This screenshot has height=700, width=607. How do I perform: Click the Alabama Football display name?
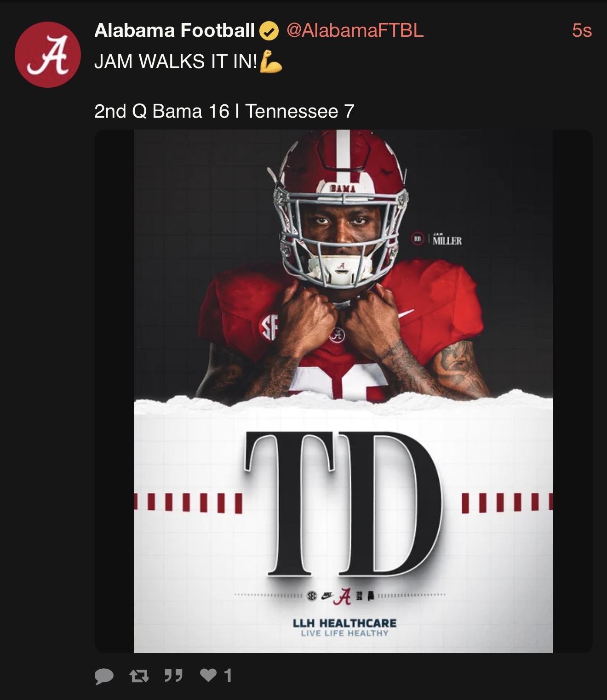pyautogui.click(x=174, y=30)
